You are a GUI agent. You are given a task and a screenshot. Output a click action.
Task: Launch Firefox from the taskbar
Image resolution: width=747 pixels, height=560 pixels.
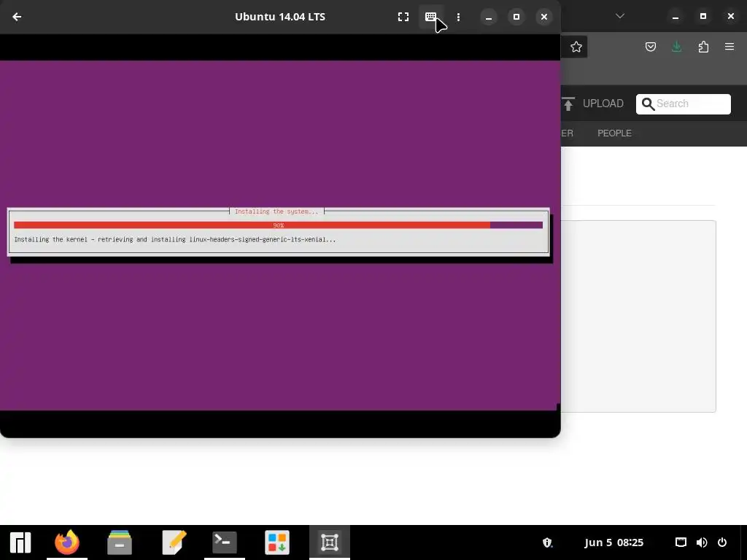coord(67,542)
